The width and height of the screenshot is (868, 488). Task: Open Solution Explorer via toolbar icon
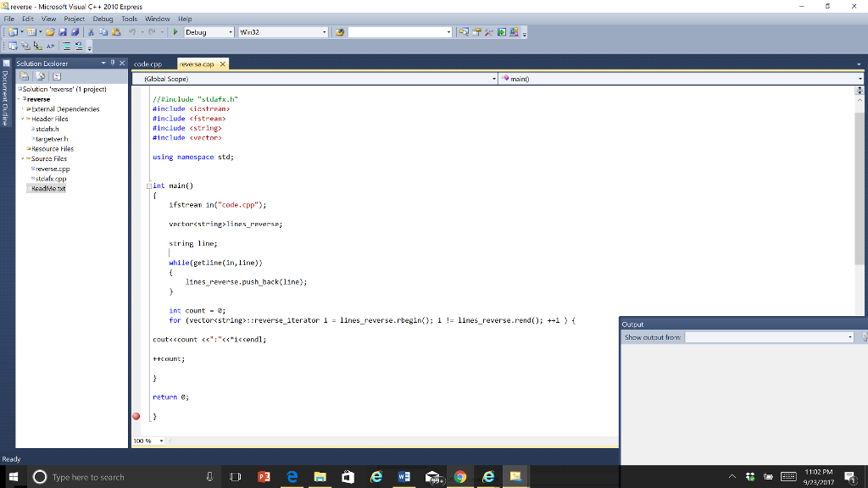pos(464,32)
